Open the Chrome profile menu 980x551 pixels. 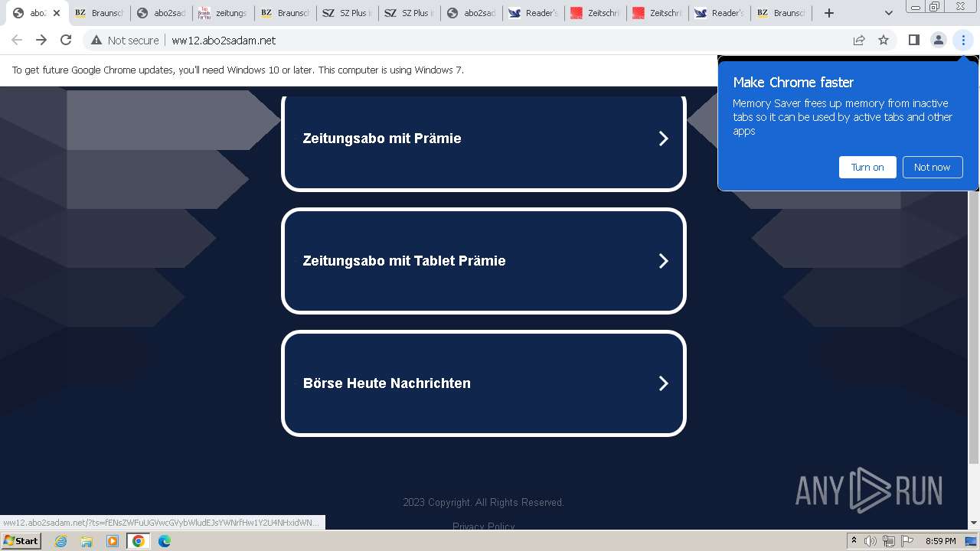click(938, 40)
